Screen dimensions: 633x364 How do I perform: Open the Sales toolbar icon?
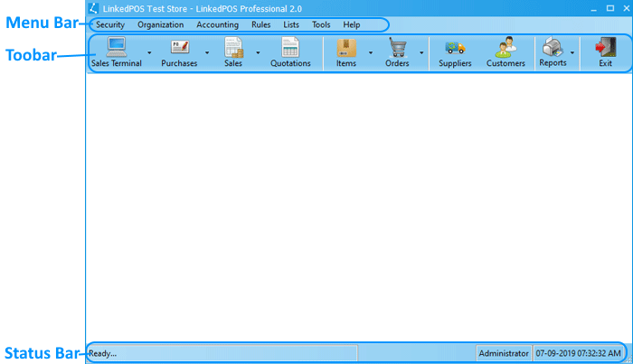(x=233, y=47)
